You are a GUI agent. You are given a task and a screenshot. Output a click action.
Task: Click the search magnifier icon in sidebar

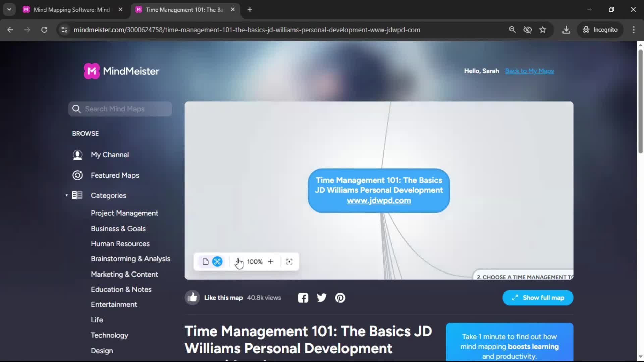click(76, 109)
